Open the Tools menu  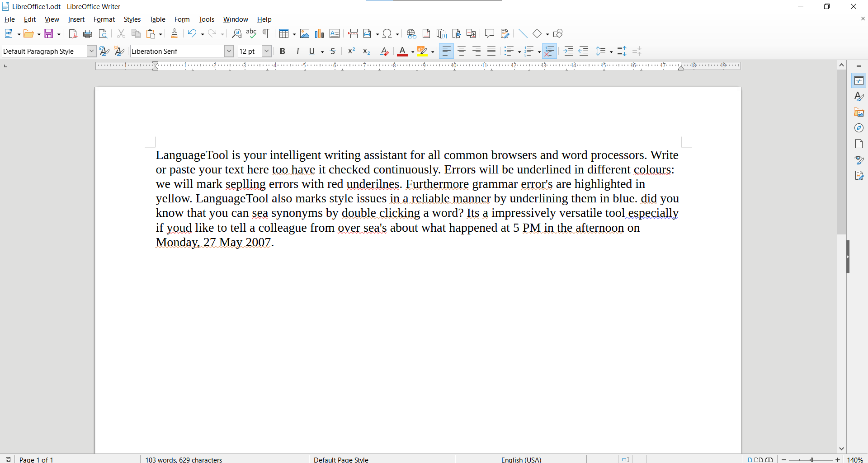coord(207,19)
